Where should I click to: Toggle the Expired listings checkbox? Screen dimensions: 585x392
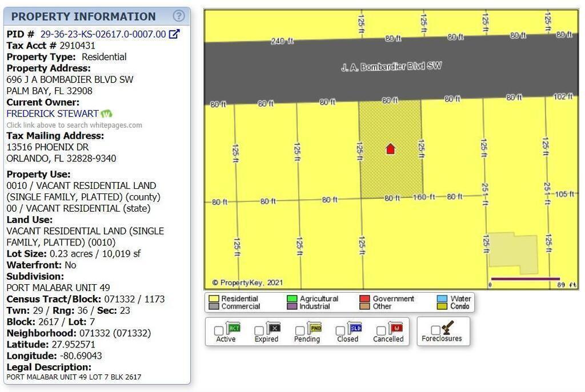click(x=259, y=330)
